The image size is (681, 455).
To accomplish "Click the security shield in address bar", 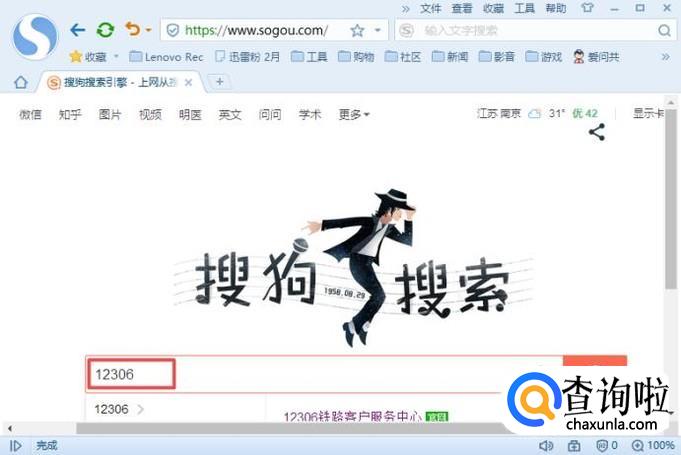I will click(x=173, y=30).
